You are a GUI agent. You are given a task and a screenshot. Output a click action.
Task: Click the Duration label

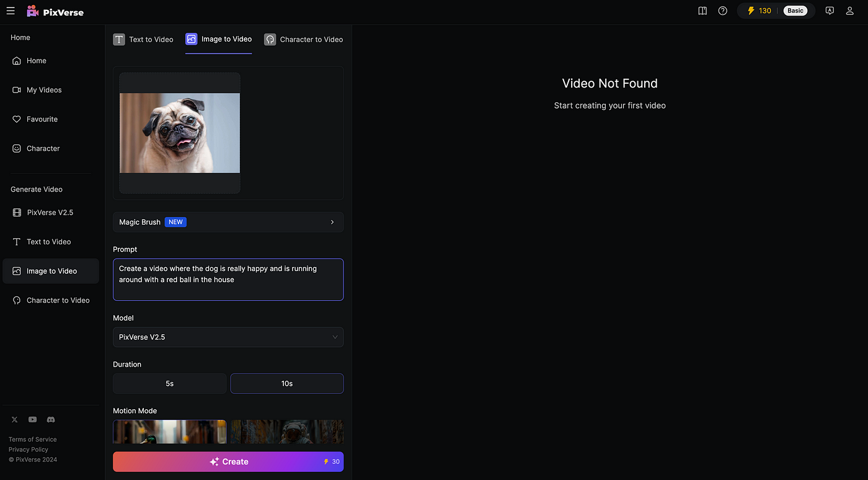127,364
